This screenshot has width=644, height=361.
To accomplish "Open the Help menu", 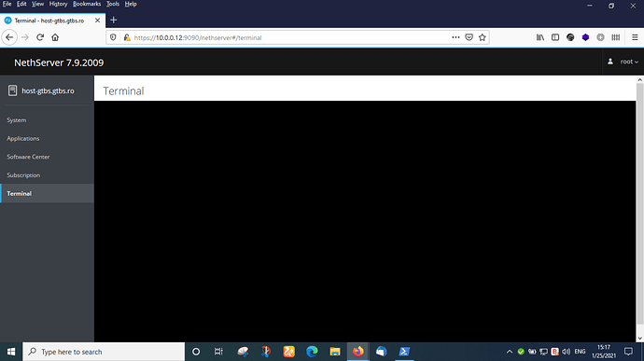I will (131, 4).
